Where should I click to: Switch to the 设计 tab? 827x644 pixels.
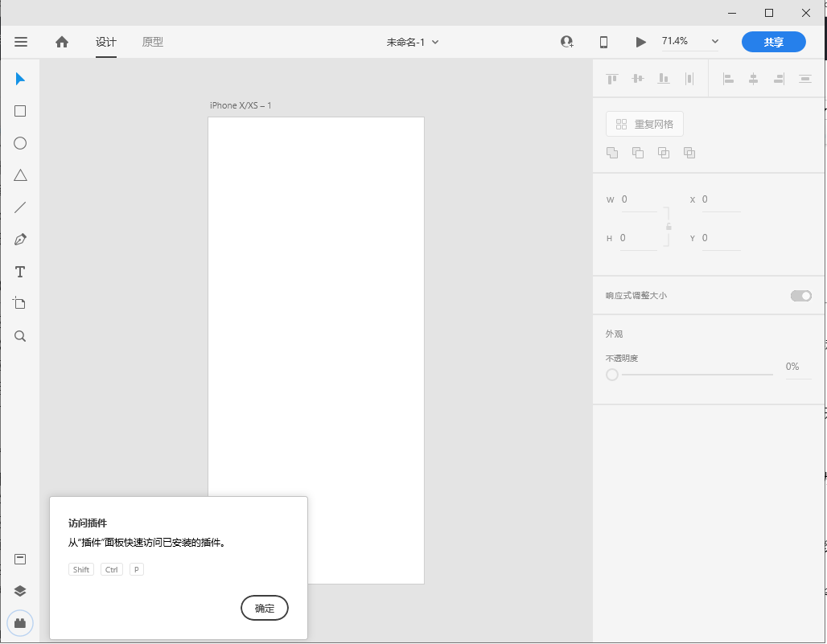(x=106, y=42)
